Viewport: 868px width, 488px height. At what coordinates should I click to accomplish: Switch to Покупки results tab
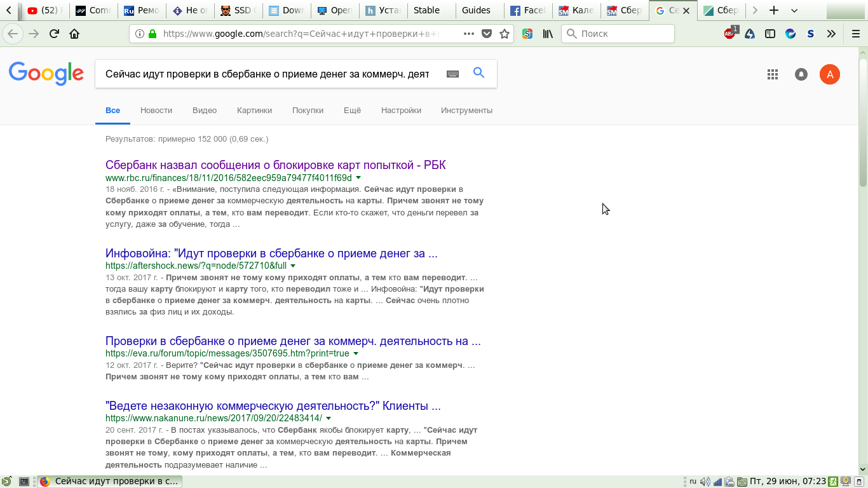(x=308, y=111)
